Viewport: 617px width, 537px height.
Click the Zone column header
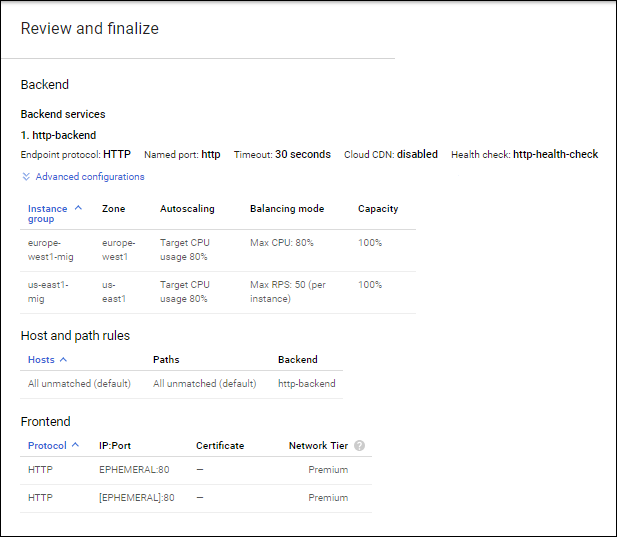(113, 209)
